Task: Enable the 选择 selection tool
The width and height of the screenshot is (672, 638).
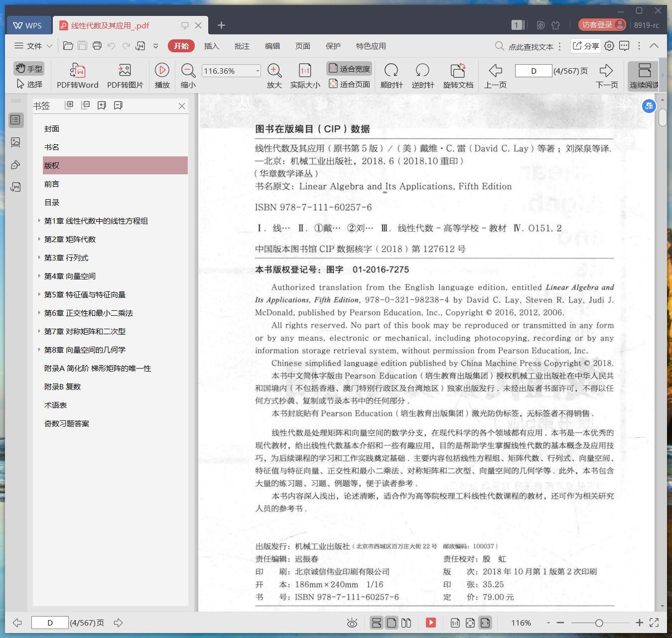Action: [x=29, y=84]
